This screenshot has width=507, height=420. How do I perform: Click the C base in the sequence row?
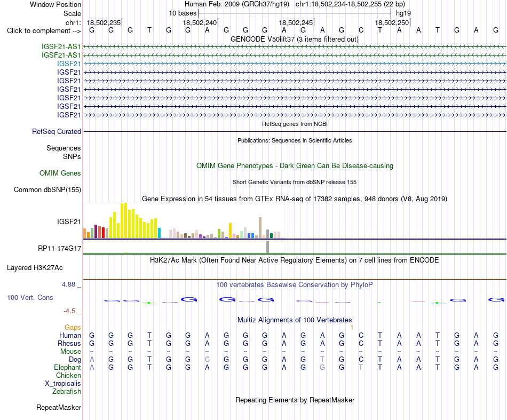click(361, 30)
